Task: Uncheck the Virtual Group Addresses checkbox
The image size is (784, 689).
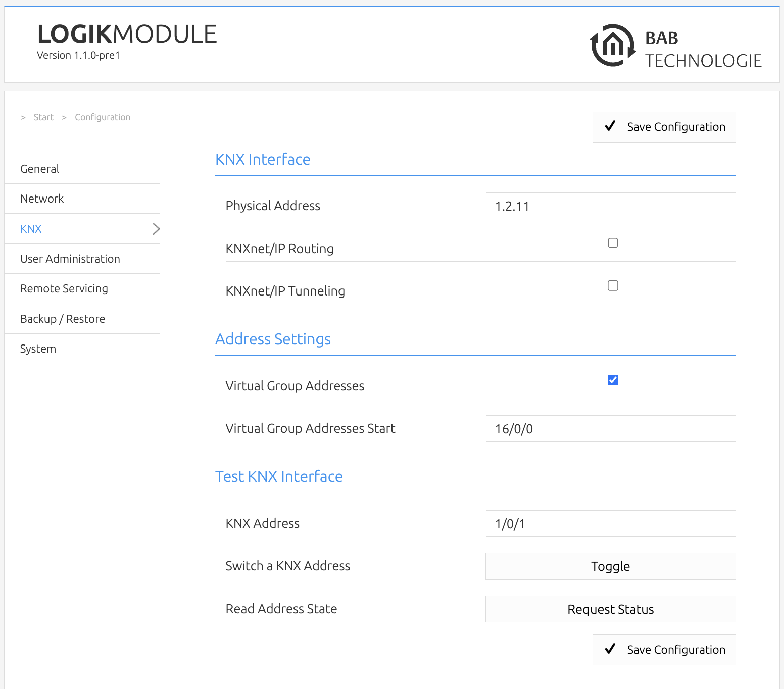Action: click(x=613, y=380)
